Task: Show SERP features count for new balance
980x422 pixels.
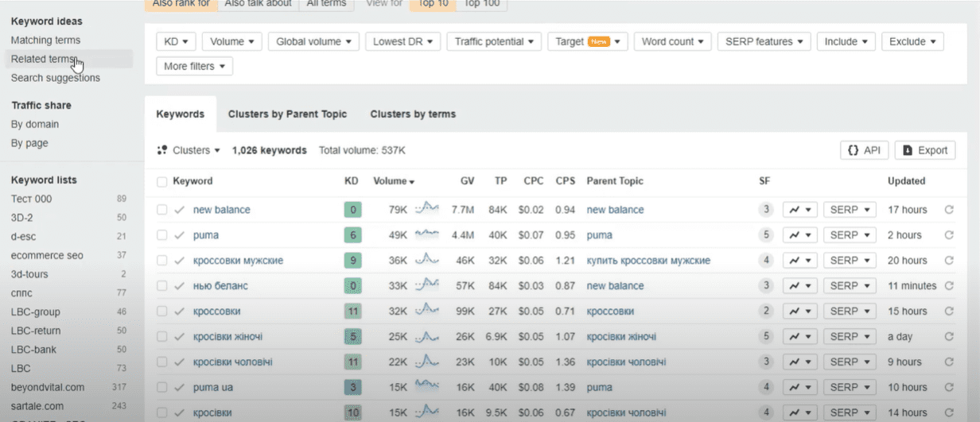Action: (x=766, y=210)
